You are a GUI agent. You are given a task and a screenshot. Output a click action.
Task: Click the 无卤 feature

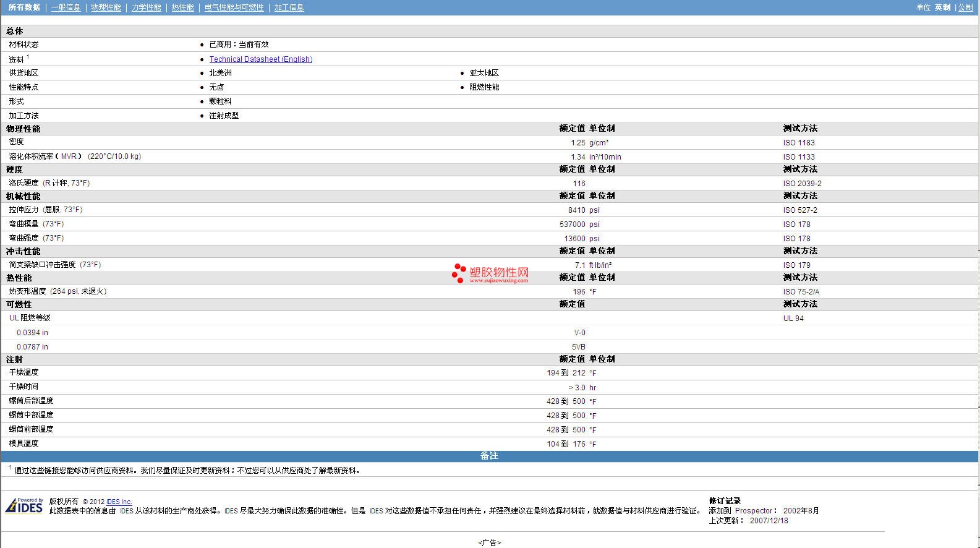tap(216, 87)
